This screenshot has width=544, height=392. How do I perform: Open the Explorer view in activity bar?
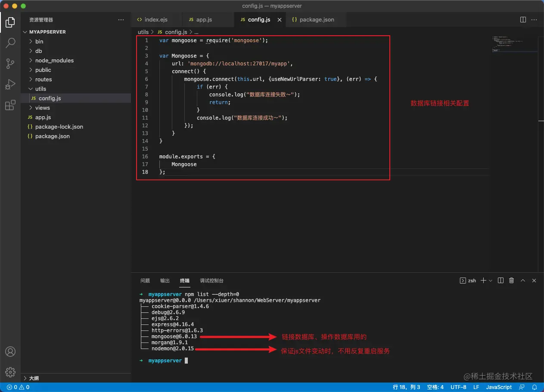coord(10,22)
